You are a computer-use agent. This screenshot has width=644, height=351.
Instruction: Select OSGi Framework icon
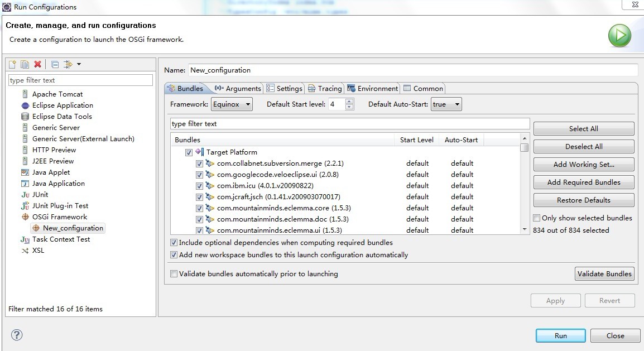pos(25,217)
